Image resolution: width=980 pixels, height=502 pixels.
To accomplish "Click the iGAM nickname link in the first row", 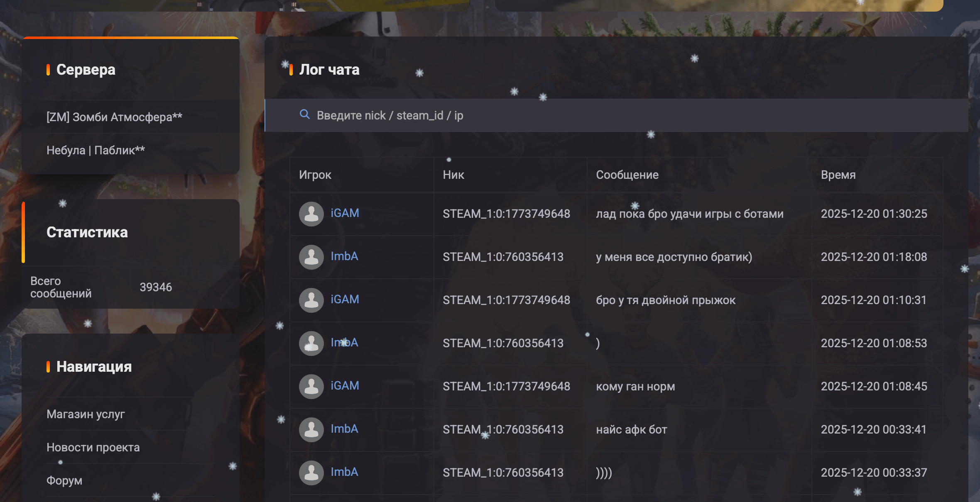I will click(345, 213).
